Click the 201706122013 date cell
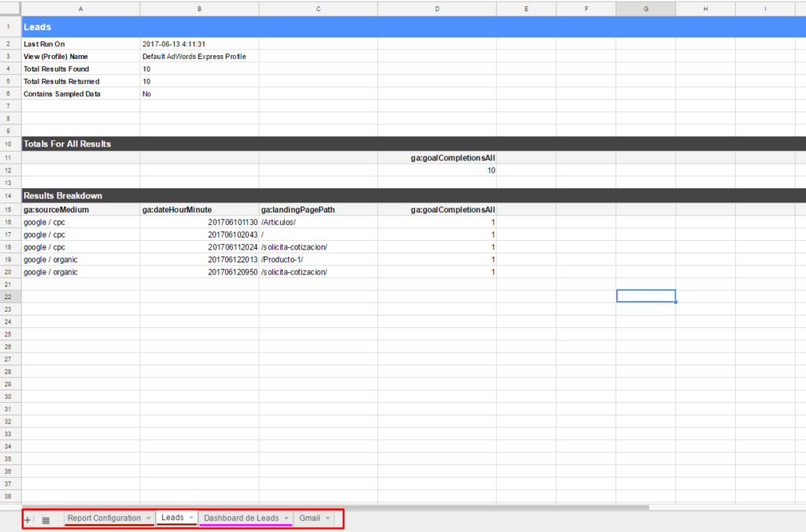 point(199,260)
